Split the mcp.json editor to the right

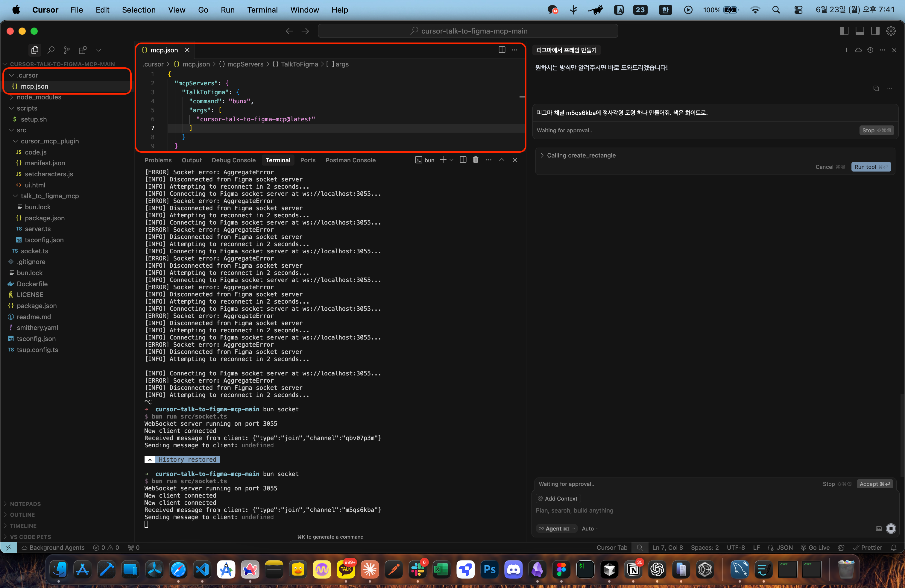click(502, 50)
